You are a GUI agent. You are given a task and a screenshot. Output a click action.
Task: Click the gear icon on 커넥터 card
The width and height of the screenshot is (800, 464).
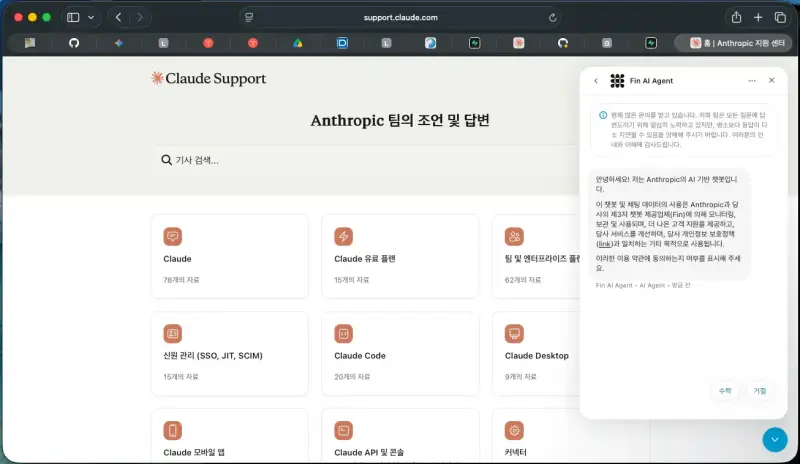(514, 430)
